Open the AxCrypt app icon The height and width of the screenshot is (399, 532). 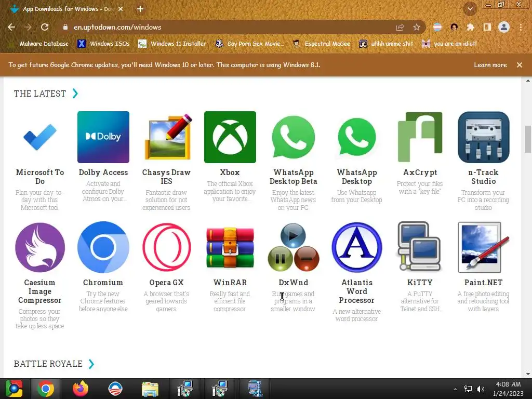[x=420, y=137]
